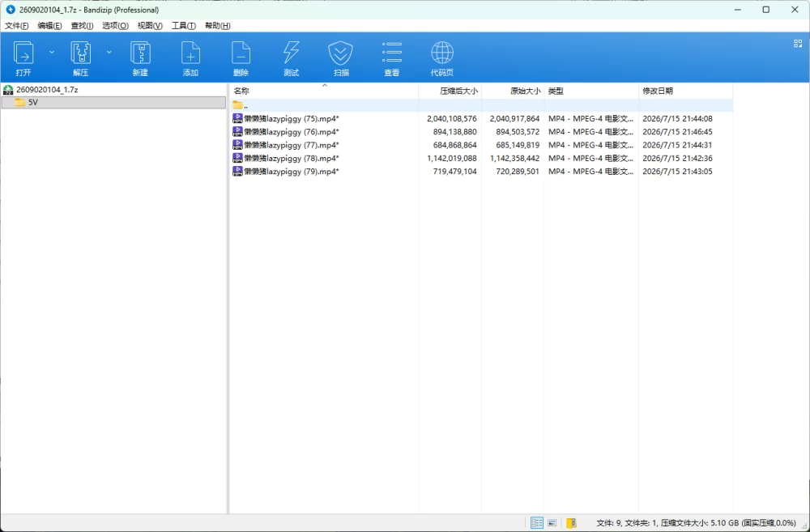The width and height of the screenshot is (810, 532).
Task: Click the 测试 (Test) lightning icon
Action: pos(291,53)
